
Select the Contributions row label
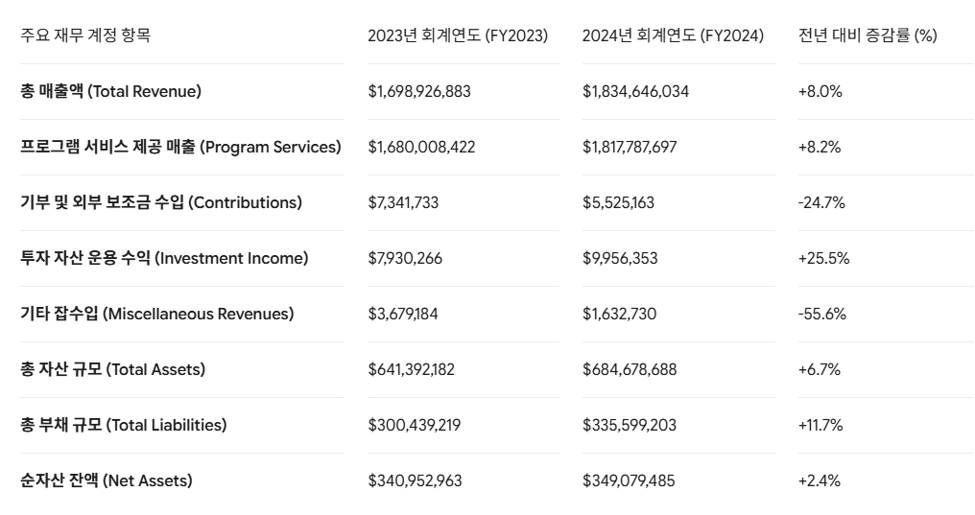pyautogui.click(x=161, y=202)
